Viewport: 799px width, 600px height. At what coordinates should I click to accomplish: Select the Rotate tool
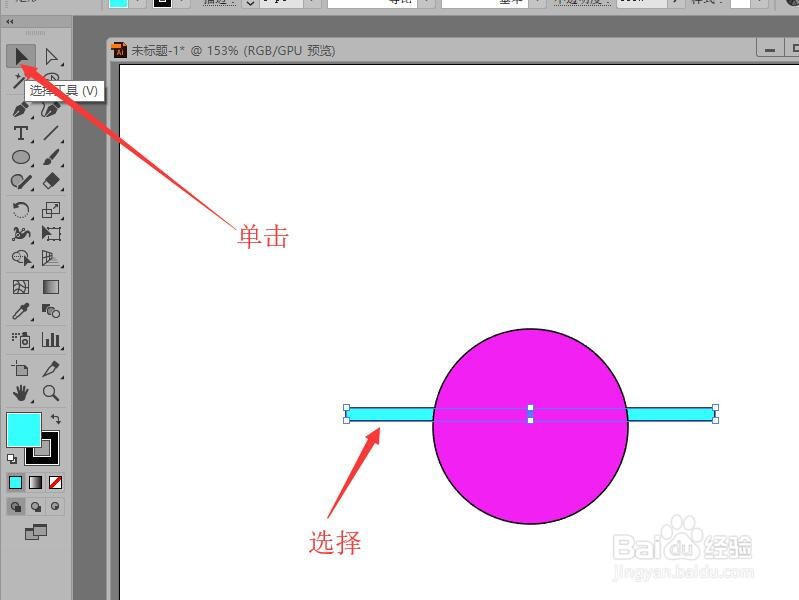(21, 210)
